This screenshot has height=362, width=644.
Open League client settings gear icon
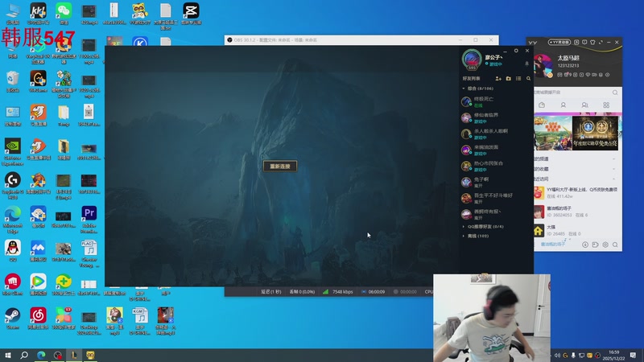point(516,51)
